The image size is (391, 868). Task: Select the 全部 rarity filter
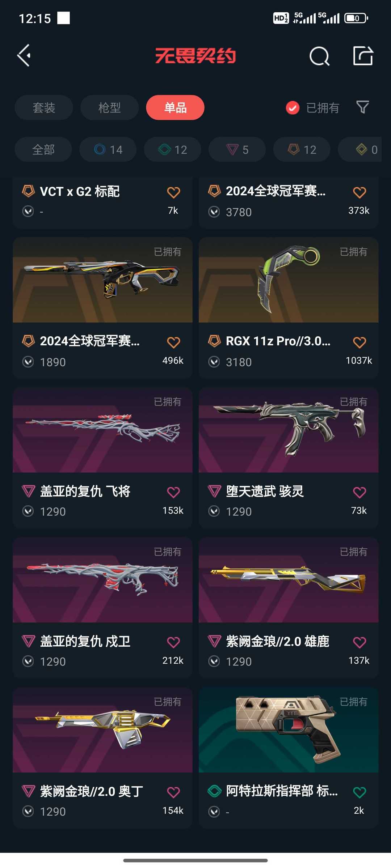[43, 149]
